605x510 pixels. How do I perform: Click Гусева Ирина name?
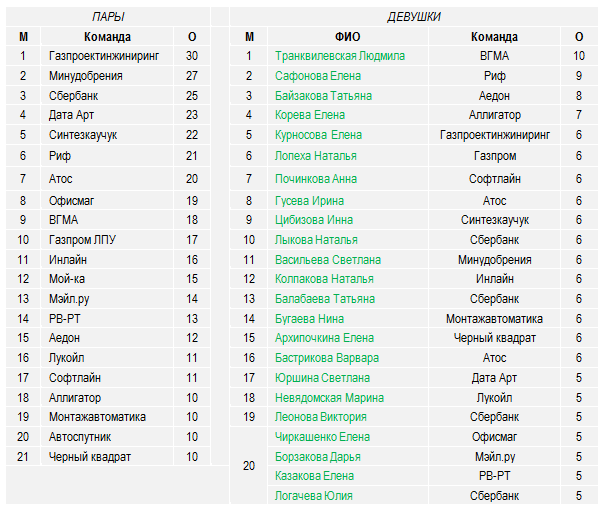pos(309,201)
